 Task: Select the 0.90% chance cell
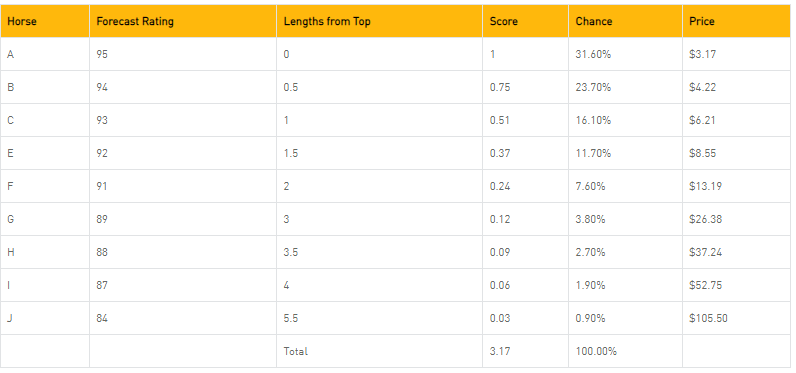[625, 318]
